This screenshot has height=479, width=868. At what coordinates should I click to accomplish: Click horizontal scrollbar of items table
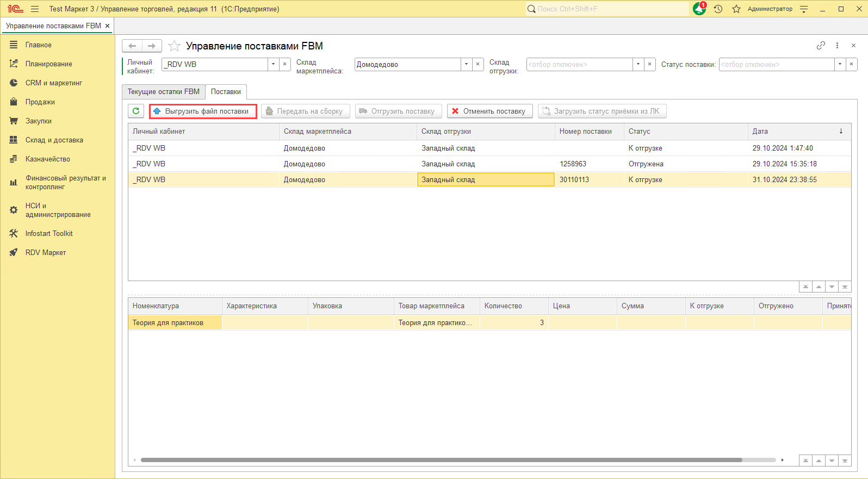tap(442, 460)
